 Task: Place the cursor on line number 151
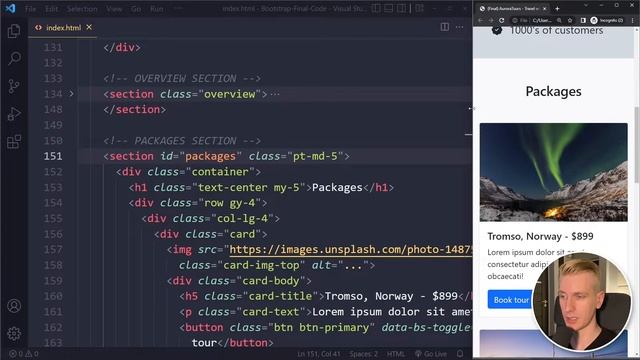tap(53, 156)
